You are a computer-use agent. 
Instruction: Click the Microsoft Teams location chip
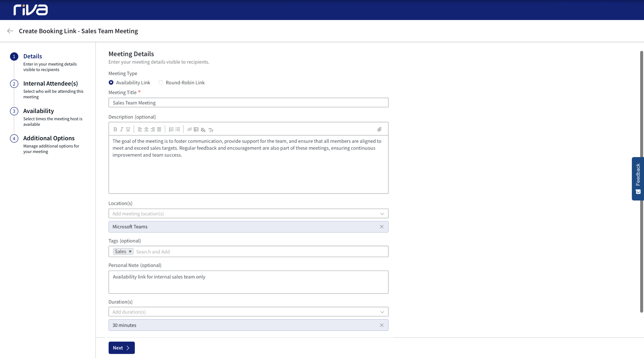pyautogui.click(x=248, y=227)
